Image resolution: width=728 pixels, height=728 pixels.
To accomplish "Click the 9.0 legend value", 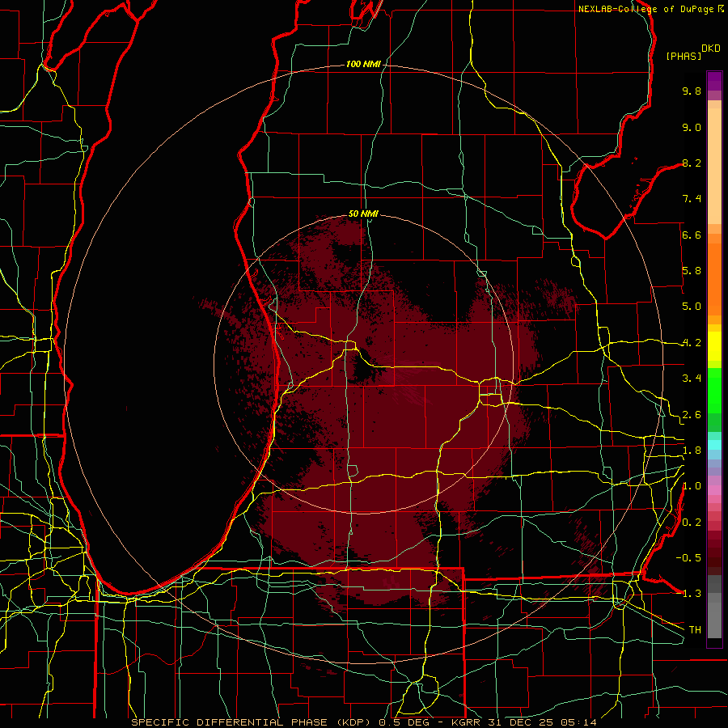I will click(x=692, y=128).
